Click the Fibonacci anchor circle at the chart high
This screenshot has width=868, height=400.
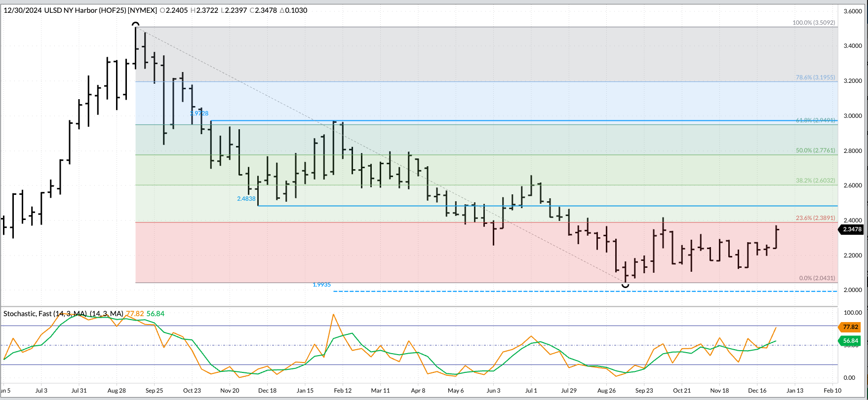pyautogui.click(x=136, y=25)
